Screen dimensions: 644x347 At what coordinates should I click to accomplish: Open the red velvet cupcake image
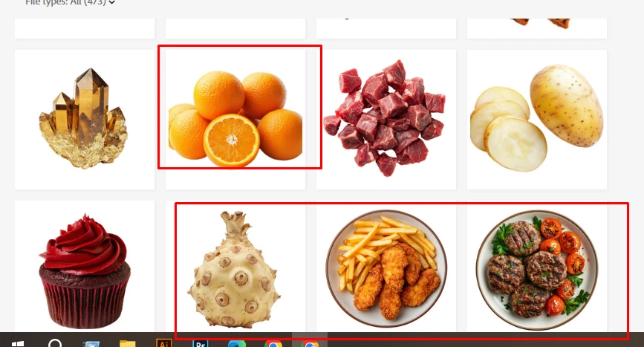85,266
